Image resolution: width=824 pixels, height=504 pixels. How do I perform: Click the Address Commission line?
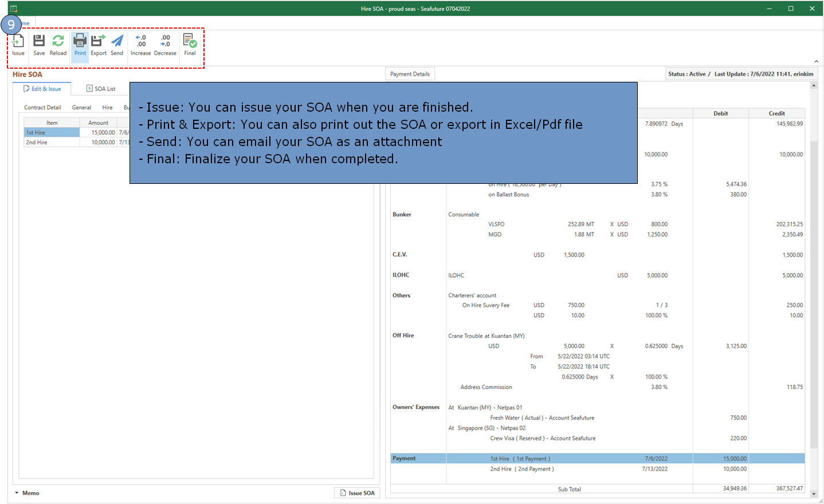(486, 387)
